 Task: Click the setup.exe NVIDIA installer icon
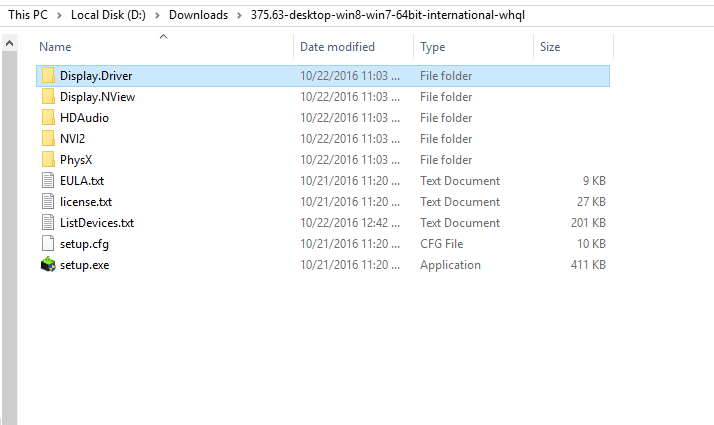point(48,265)
